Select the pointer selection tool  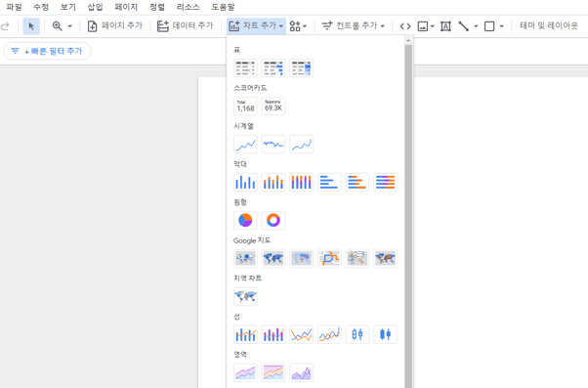pos(31,26)
